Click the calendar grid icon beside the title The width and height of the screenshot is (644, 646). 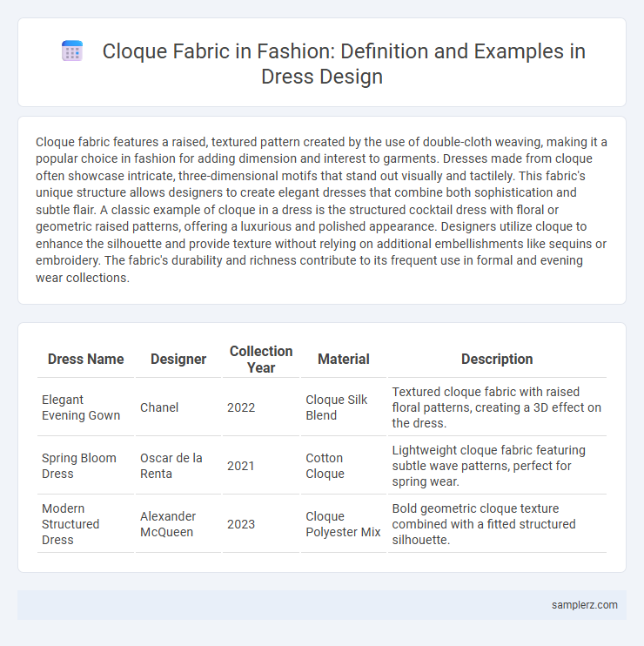[72, 51]
